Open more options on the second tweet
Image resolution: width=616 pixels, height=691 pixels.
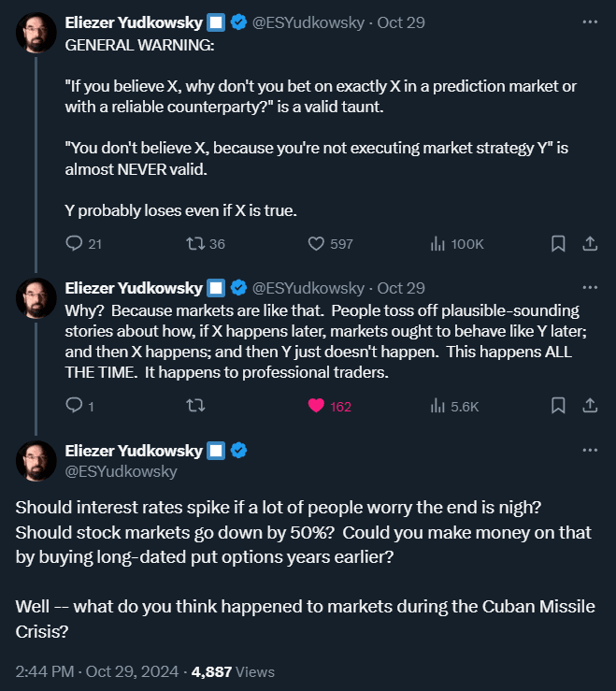coord(590,288)
